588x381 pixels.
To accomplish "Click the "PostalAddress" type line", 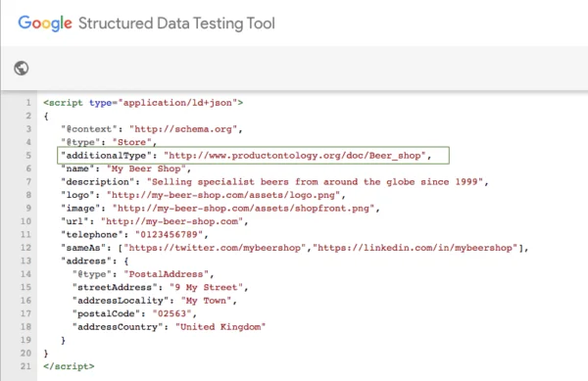I will pyautogui.click(x=143, y=274).
